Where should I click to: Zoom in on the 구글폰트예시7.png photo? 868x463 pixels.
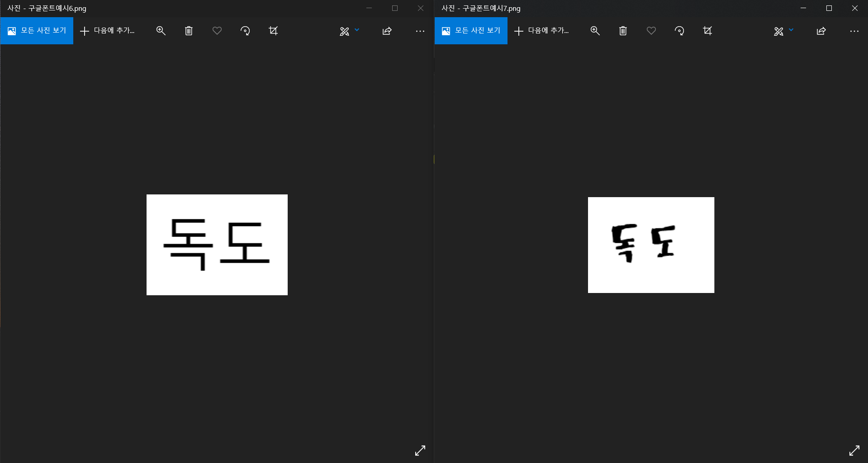point(595,31)
